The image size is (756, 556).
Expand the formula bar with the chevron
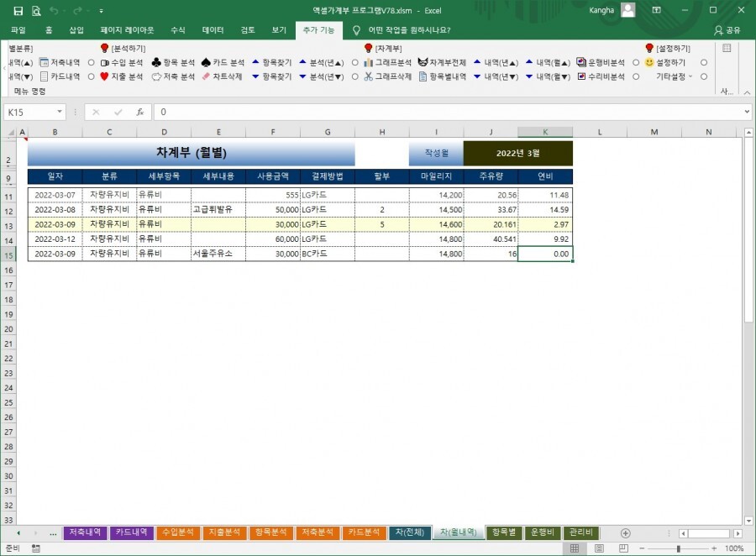(747, 112)
